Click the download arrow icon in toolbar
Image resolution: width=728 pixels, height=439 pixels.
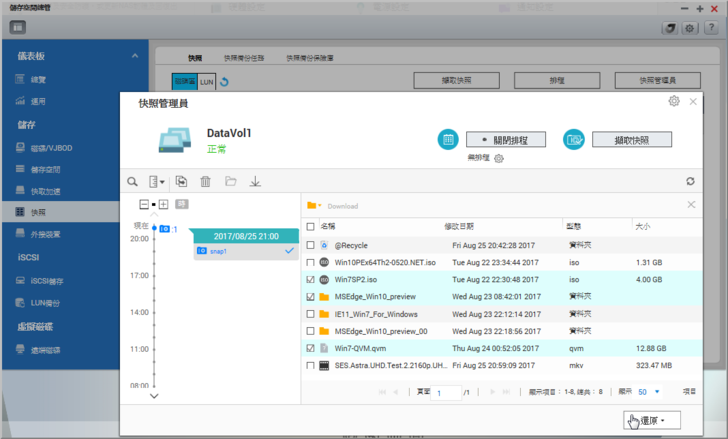tap(255, 181)
